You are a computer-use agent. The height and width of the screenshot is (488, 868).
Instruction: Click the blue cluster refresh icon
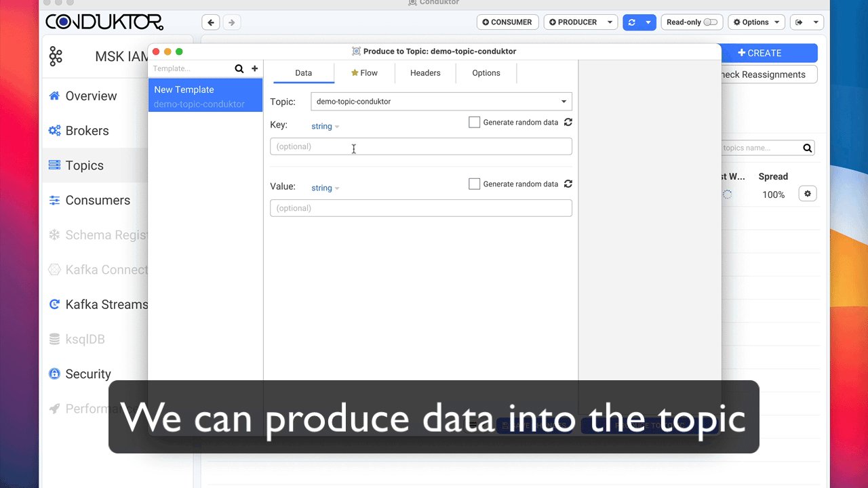pos(632,22)
